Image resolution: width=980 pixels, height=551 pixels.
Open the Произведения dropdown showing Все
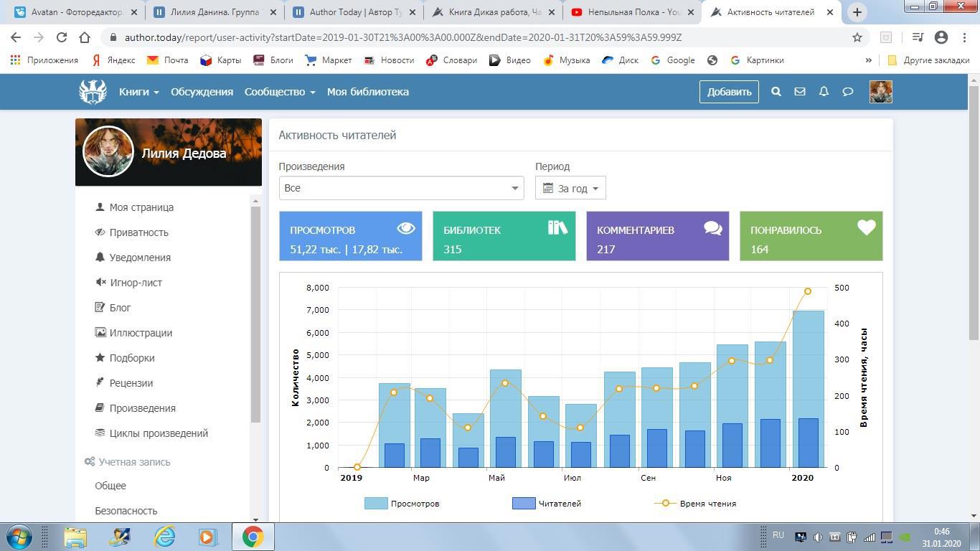point(401,188)
